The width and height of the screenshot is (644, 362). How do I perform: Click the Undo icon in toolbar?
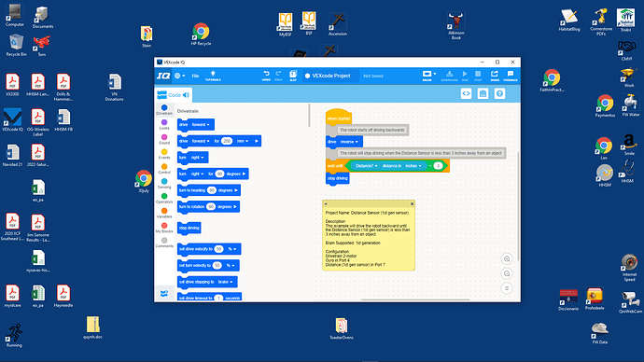(266, 76)
